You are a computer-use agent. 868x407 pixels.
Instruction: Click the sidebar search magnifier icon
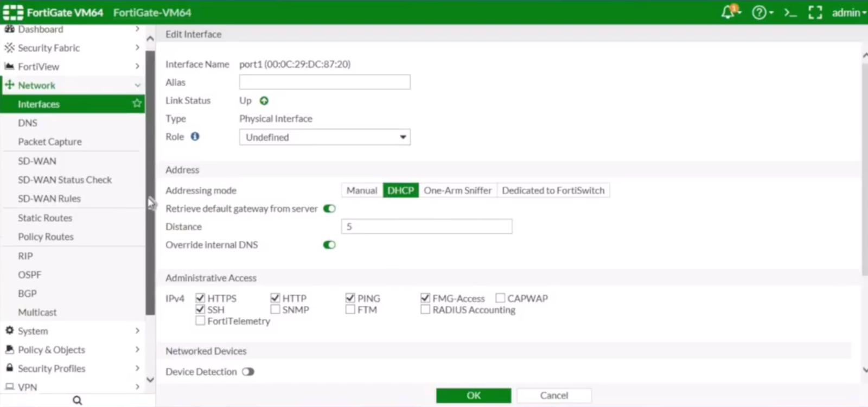(77, 400)
